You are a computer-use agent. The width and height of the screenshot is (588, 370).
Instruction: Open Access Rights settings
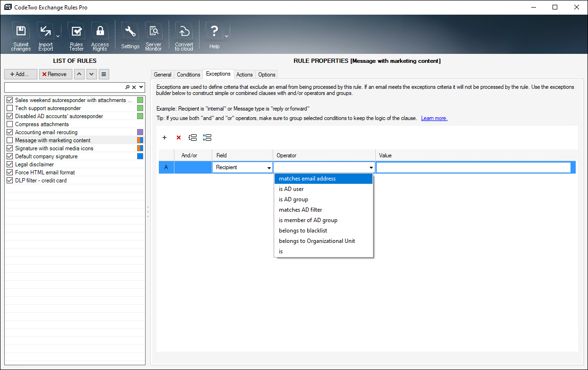[x=100, y=36]
